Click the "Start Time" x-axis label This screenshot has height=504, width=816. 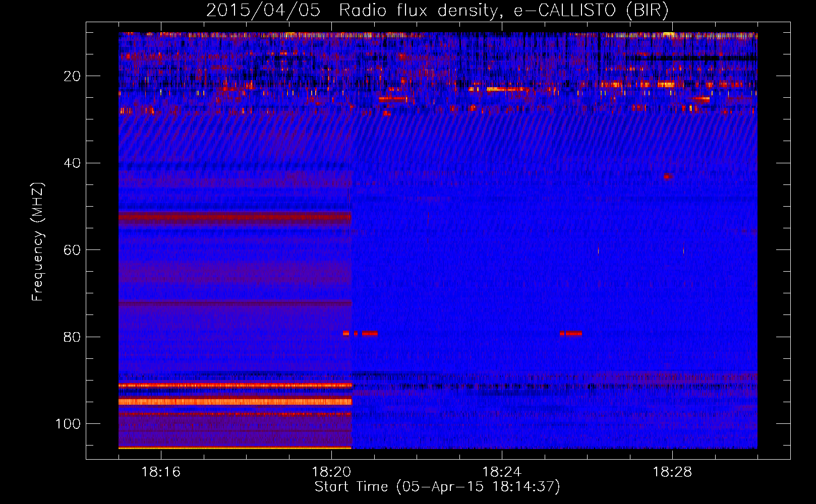pos(437,487)
